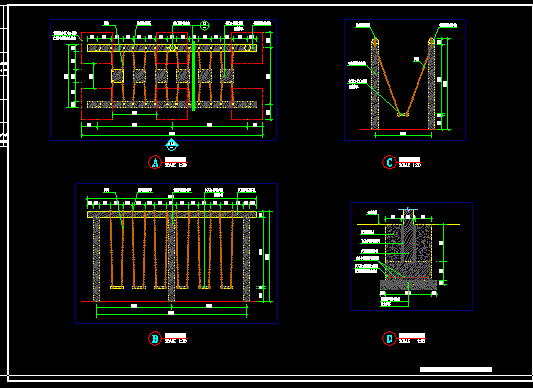Click the circled letter B drawing marker
533x388 pixels.
click(155, 339)
